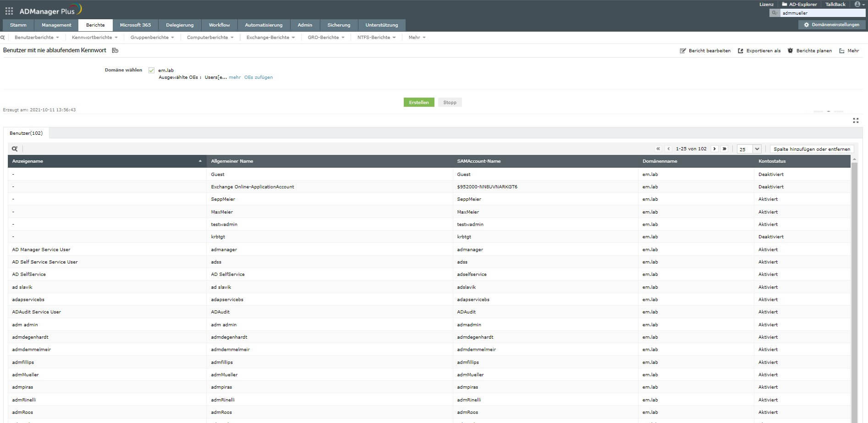The width and height of the screenshot is (868, 423).
Task: Expand NTFS-Berichte dropdown
Action: 376,38
